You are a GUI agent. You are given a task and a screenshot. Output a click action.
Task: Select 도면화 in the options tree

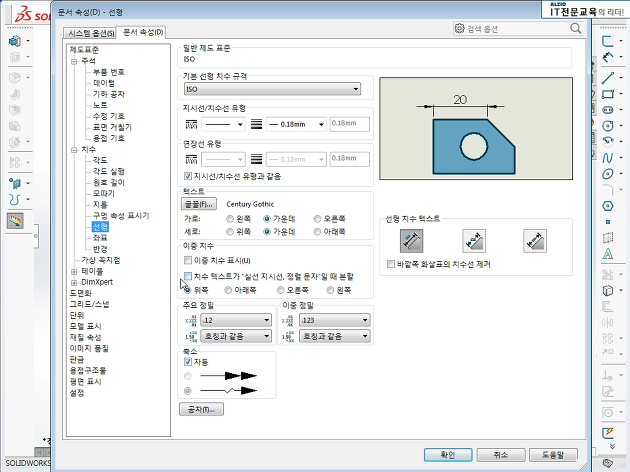[81, 293]
